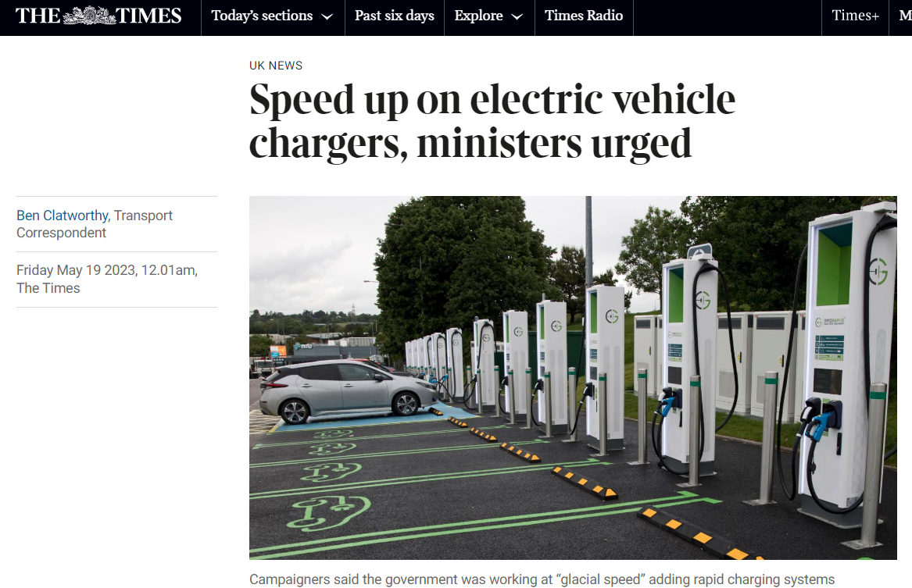Click The Times logo crest
Viewport: 912px width, 588px height.
(89, 16)
